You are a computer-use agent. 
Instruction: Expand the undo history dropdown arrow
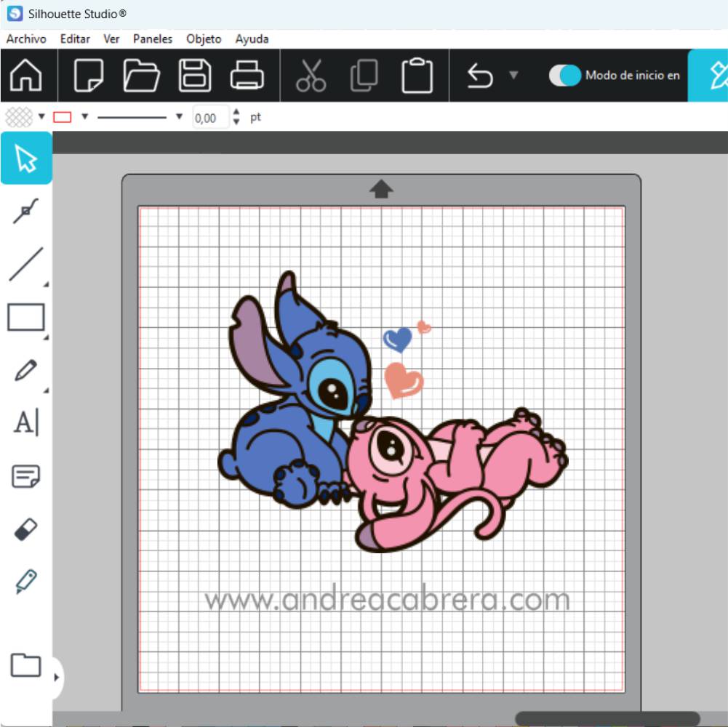(513, 75)
